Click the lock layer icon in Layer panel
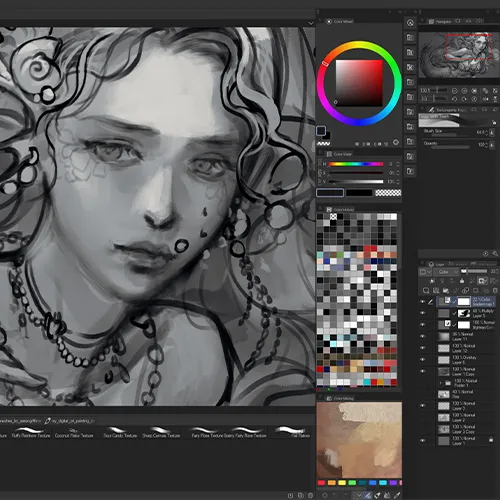 coord(462,281)
